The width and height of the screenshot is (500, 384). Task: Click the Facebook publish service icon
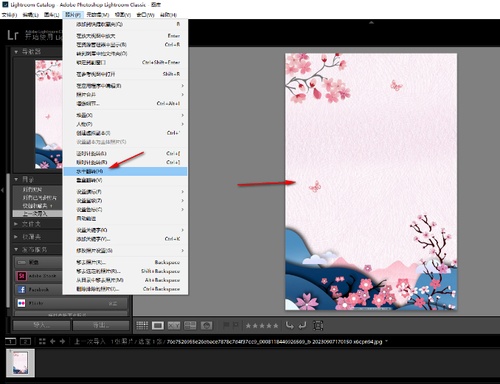click(x=22, y=289)
